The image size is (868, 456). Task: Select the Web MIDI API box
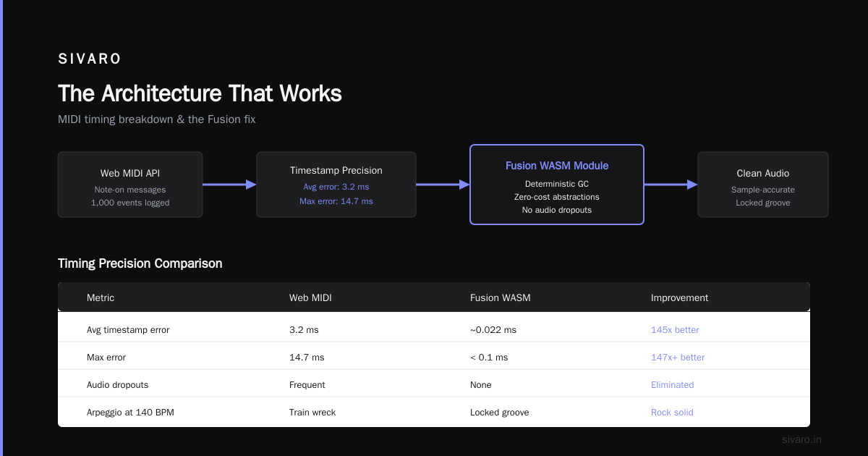[130, 185]
